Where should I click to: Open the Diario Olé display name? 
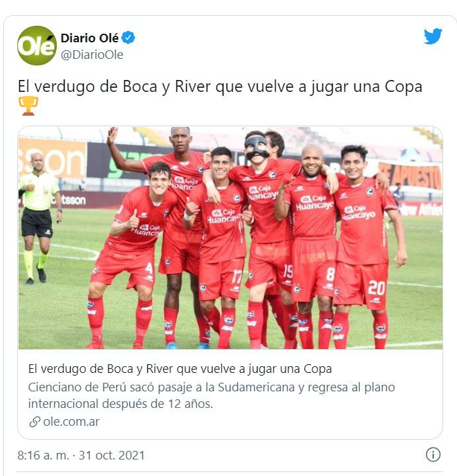pyautogui.click(x=89, y=38)
